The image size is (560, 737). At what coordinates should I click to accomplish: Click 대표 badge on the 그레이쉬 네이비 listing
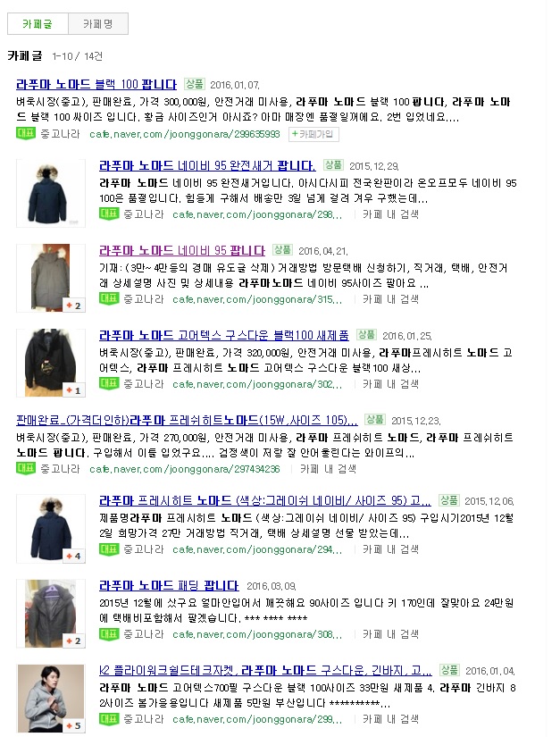coord(109,549)
